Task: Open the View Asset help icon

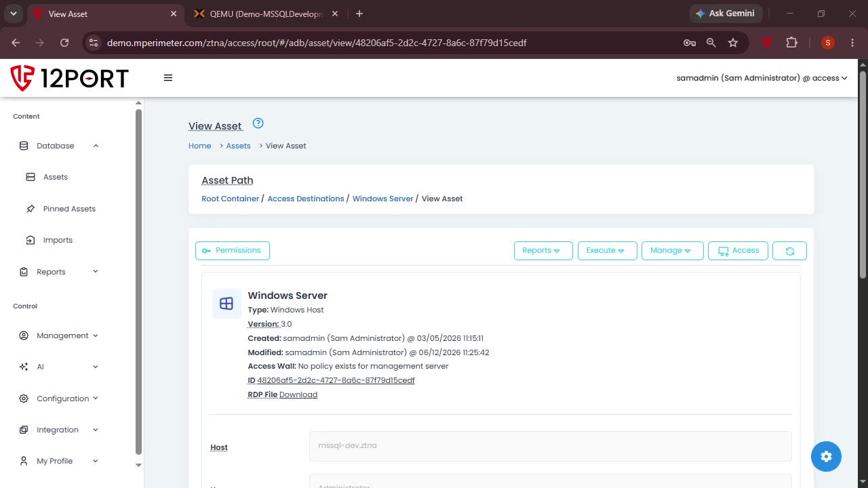Action: click(258, 123)
